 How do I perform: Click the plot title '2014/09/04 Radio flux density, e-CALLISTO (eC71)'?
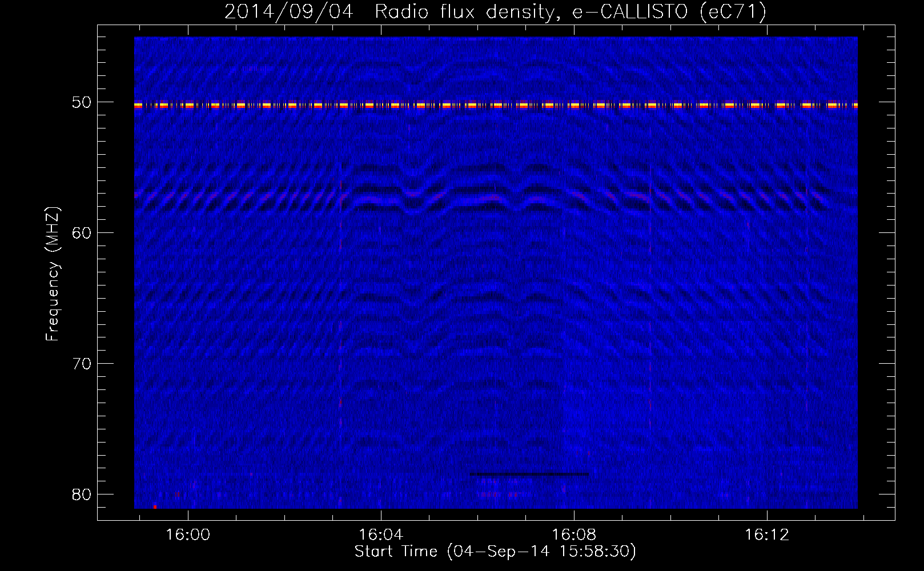click(x=495, y=11)
